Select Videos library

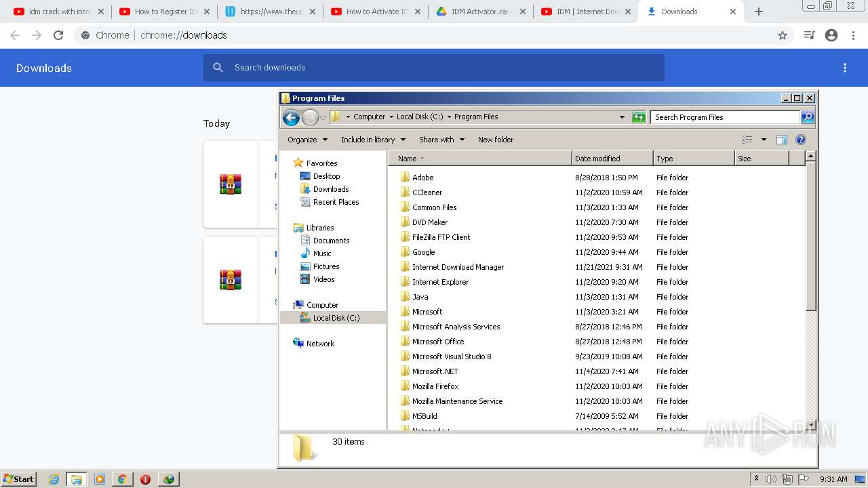(323, 279)
